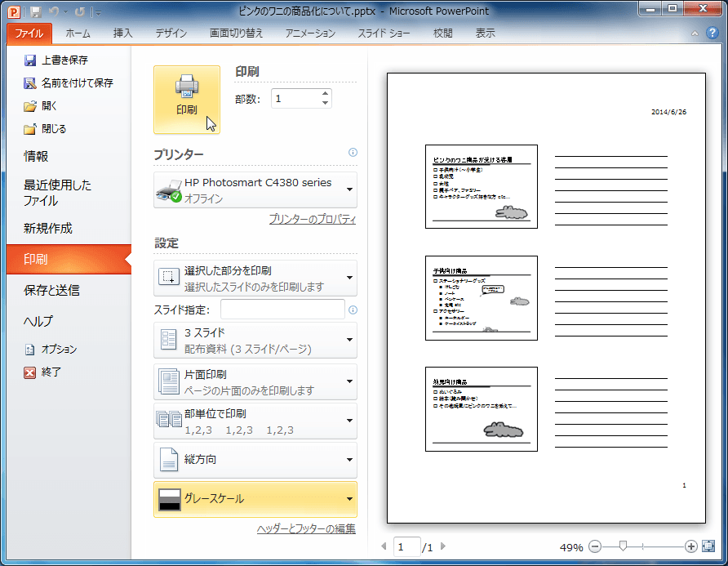
Task: Switch to the ファイル tab
Action: pyautogui.click(x=29, y=33)
